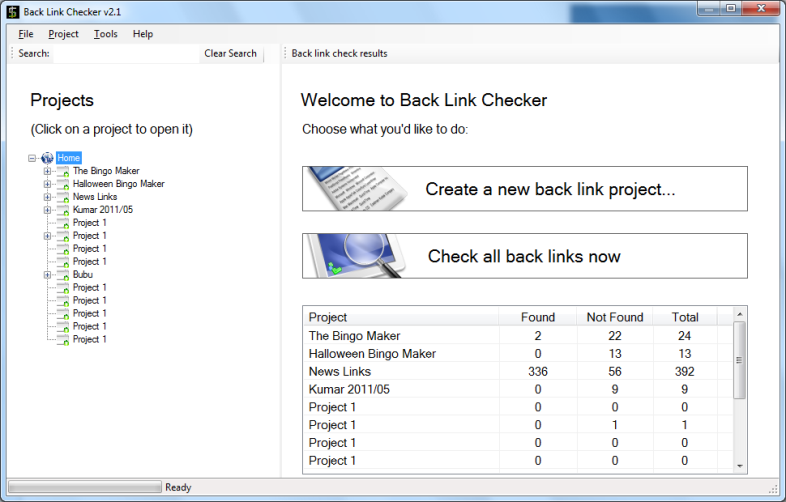Screen dimensions: 786x502
Task: Click the Back Link Checker title bar icon
Action: [13, 12]
